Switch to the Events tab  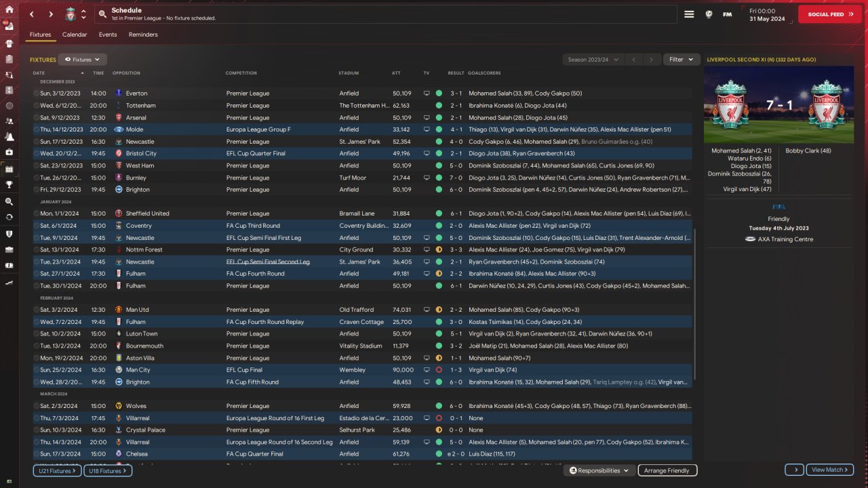click(108, 35)
